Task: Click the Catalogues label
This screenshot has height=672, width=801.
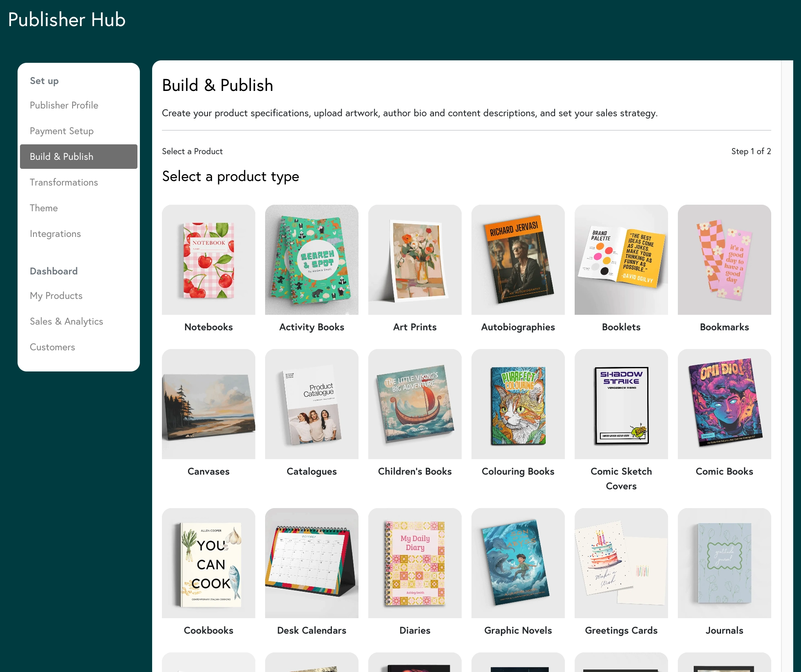Action: (x=312, y=471)
